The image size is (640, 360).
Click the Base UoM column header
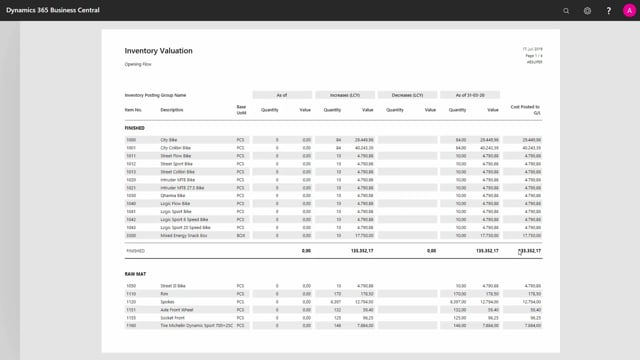pos(241,110)
